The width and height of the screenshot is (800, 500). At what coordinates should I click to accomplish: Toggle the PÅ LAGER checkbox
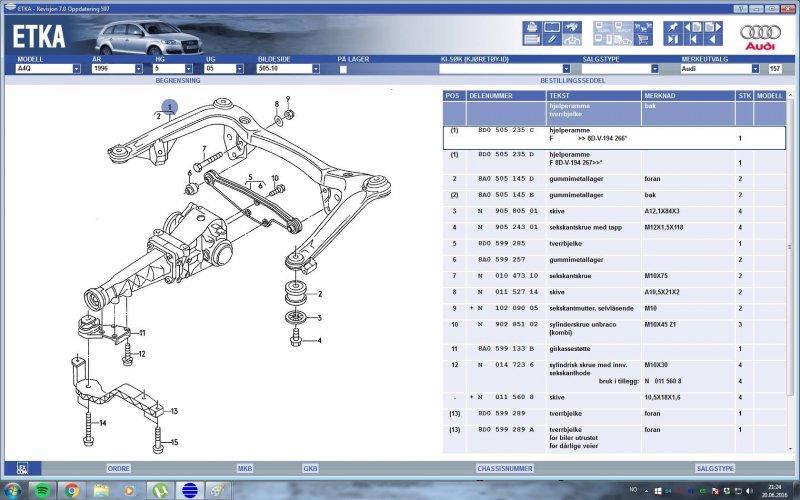click(343, 69)
